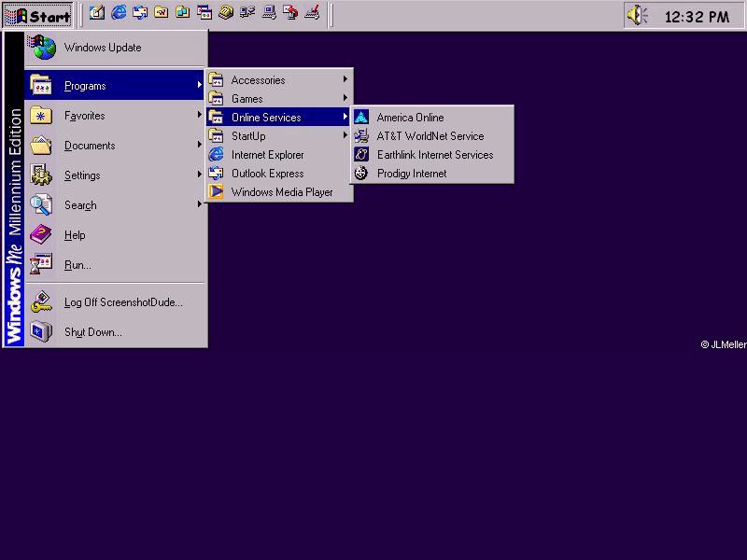Click the Quick Launch folder icon marked with W

click(x=161, y=13)
